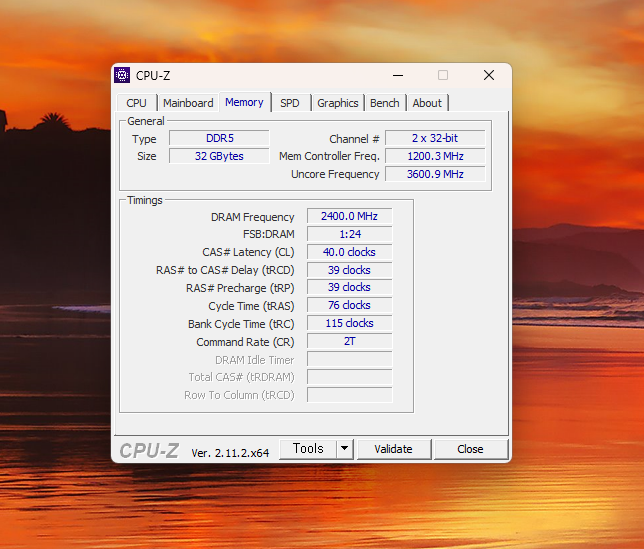Image resolution: width=644 pixels, height=549 pixels.
Task: Switch to the Graphics tab
Action: (x=338, y=103)
